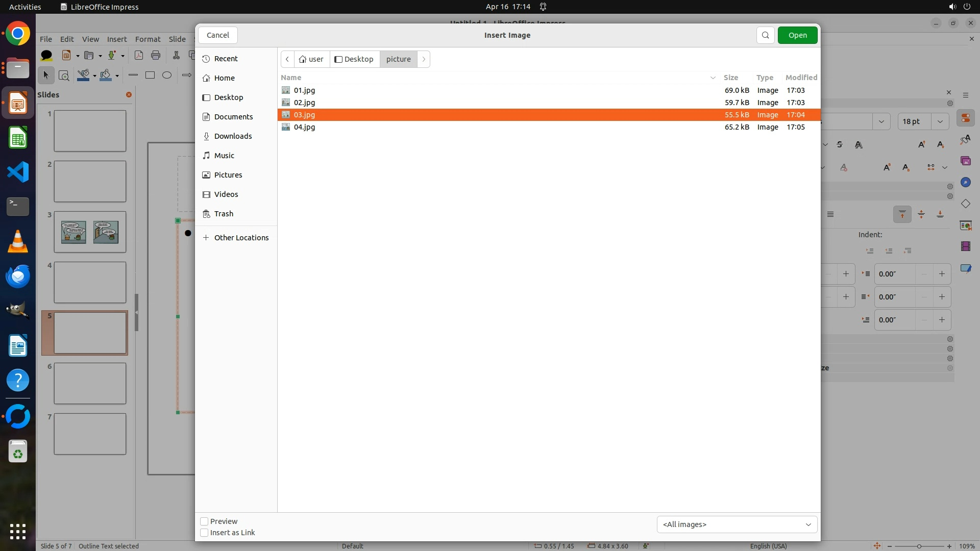Enable the Preview checkbox
Screen dimensions: 980x551
pyautogui.click(x=204, y=521)
